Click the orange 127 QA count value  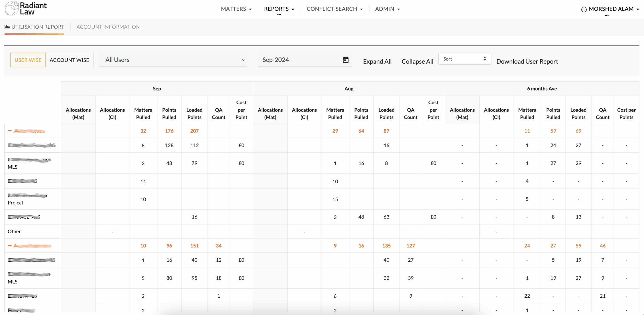(411, 246)
